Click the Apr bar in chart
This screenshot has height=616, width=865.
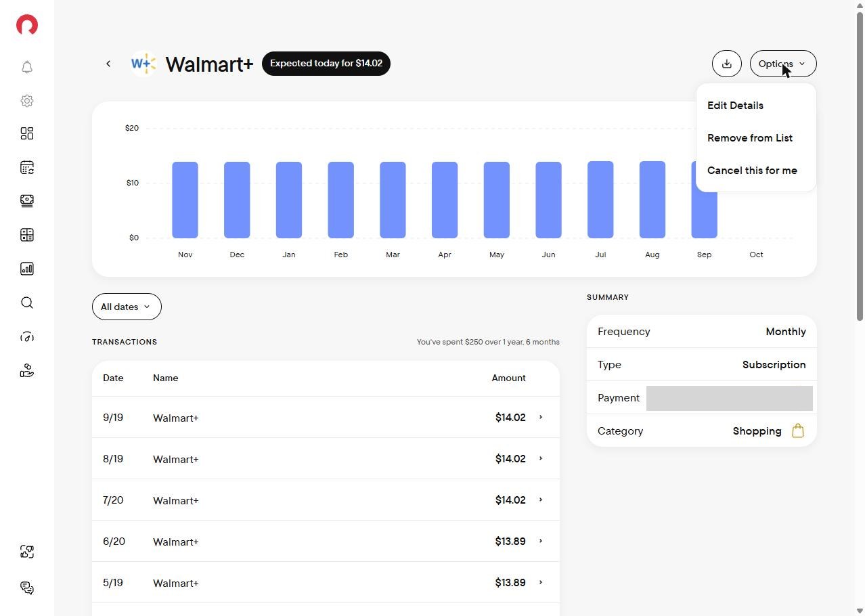pyautogui.click(x=445, y=200)
